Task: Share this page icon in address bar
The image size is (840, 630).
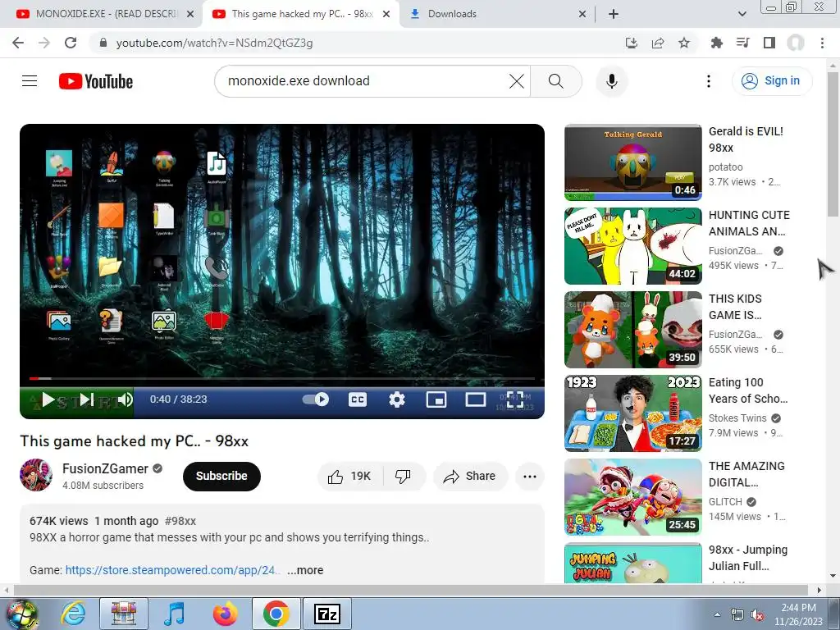Action: (x=658, y=43)
